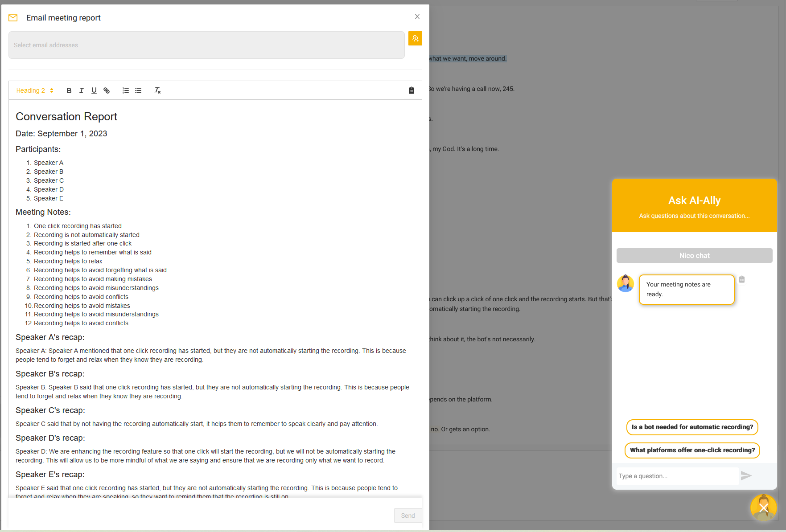Image resolution: width=786 pixels, height=532 pixels.
Task: Click the Speaker B's recap heading
Action: (x=50, y=374)
